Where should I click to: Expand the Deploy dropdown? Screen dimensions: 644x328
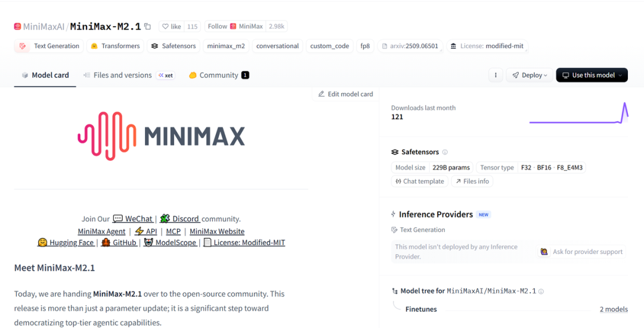coord(530,75)
